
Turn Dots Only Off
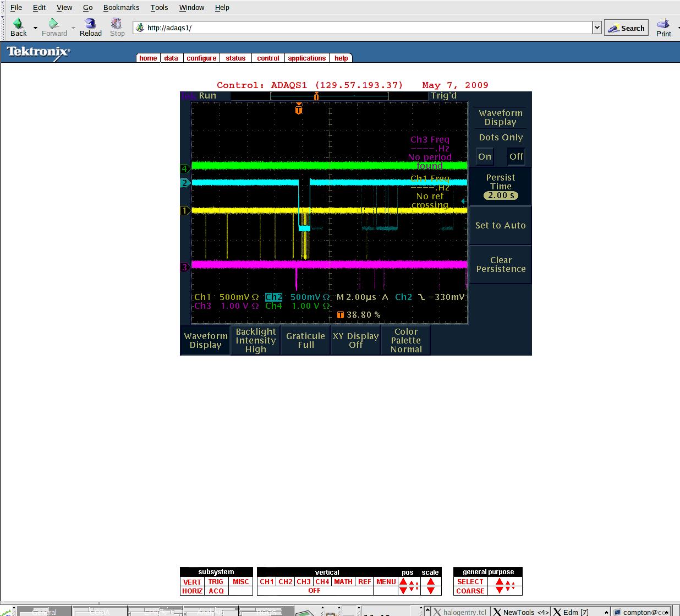tap(516, 156)
